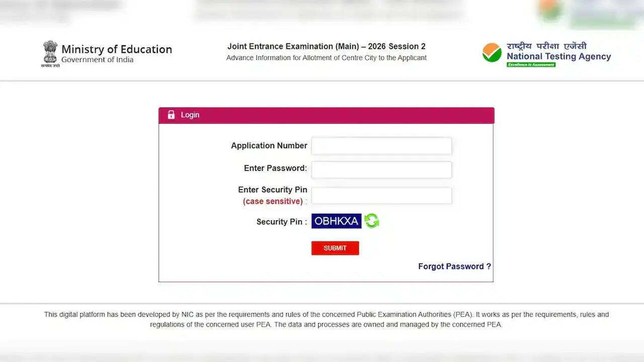Screen dimensions: 644x362
Task: Click the NIC footer disclaimer text
Action: point(327,319)
